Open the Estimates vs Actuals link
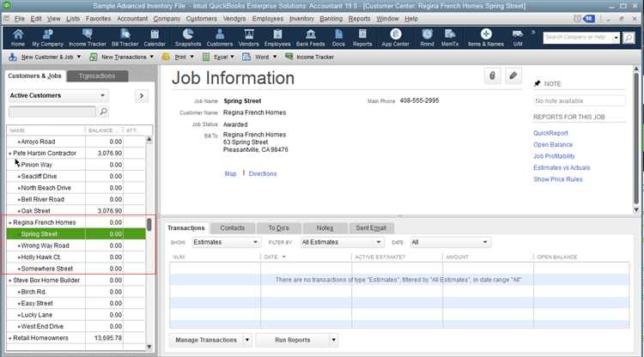Screen dimensions: 644x357 pos(562,167)
